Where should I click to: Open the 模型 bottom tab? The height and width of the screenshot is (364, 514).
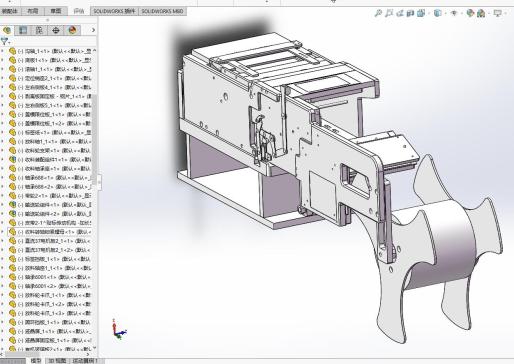36,361
